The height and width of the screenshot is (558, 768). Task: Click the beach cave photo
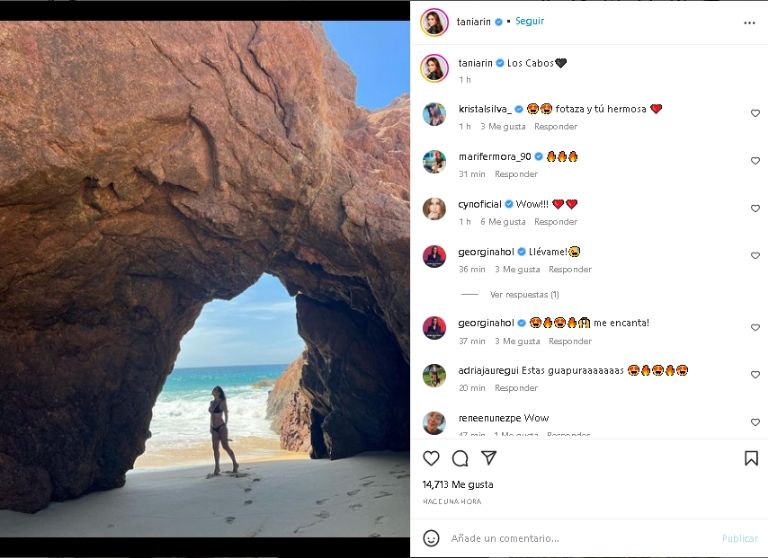tap(205, 279)
